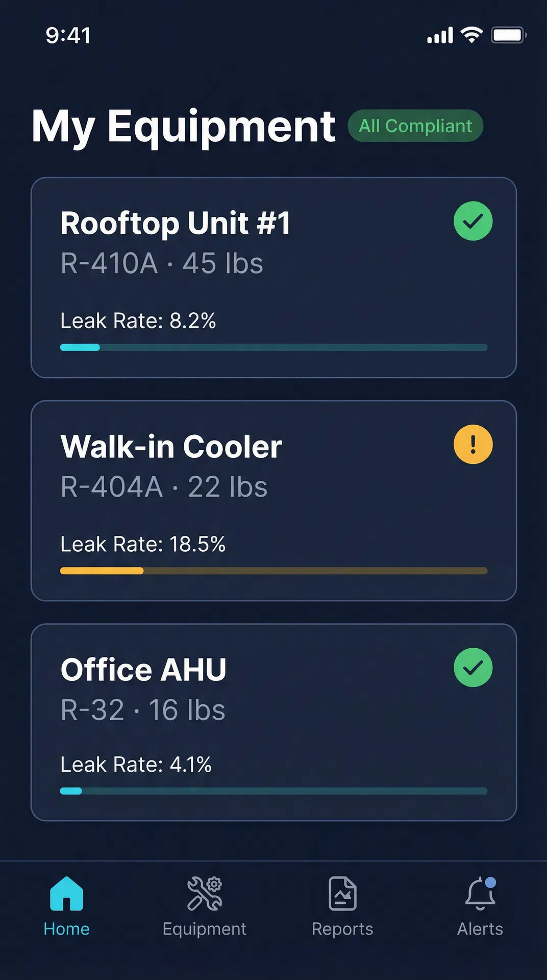Screen dimensions: 547x980
Task: Tap the warning icon on Walk-in Cooler
Action: tap(473, 445)
